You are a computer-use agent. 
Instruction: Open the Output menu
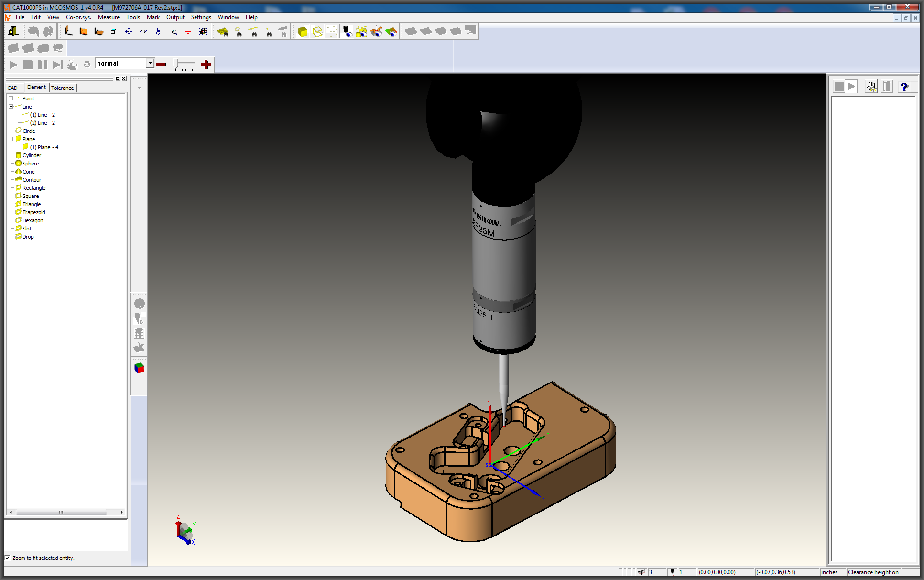click(175, 17)
